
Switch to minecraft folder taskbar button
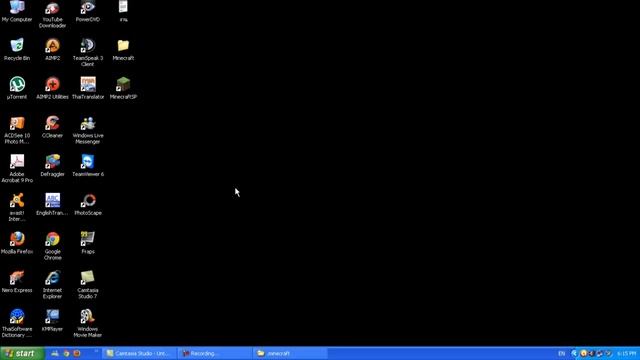pos(290,353)
